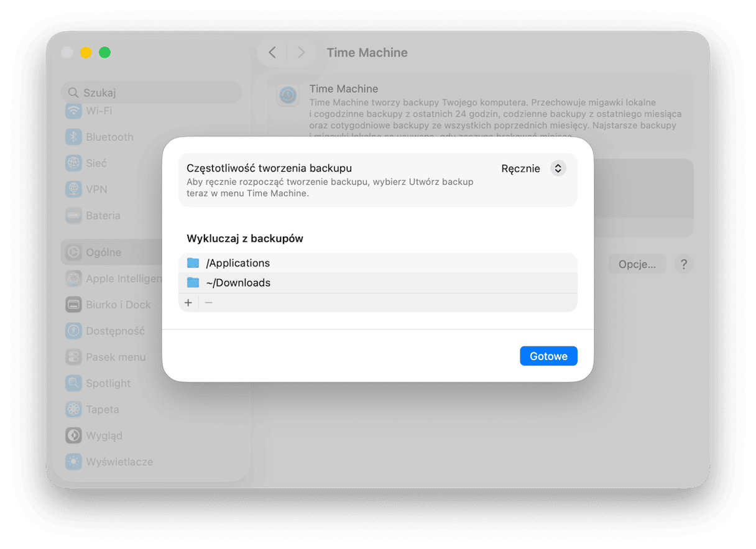Select the ~/Downloads excluded folder row
The image size is (756, 549).
[x=378, y=283]
